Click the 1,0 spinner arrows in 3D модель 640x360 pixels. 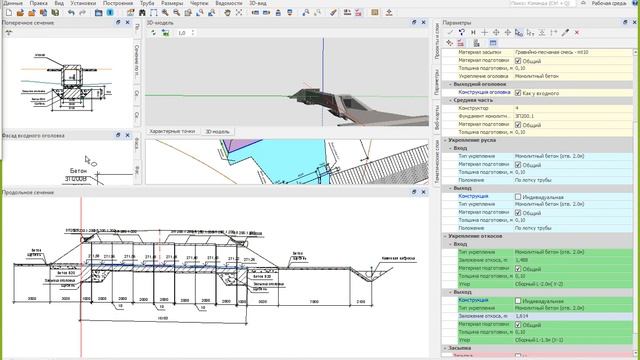pos(193,33)
